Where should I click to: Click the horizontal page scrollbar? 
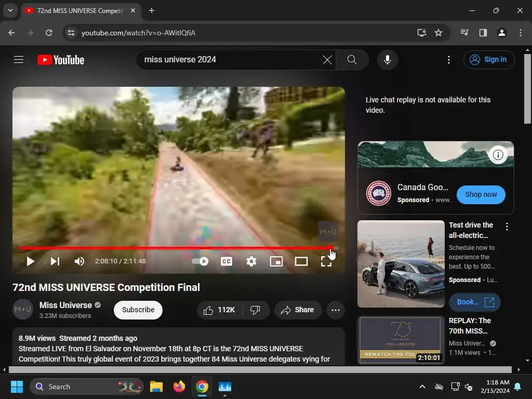click(x=260, y=369)
